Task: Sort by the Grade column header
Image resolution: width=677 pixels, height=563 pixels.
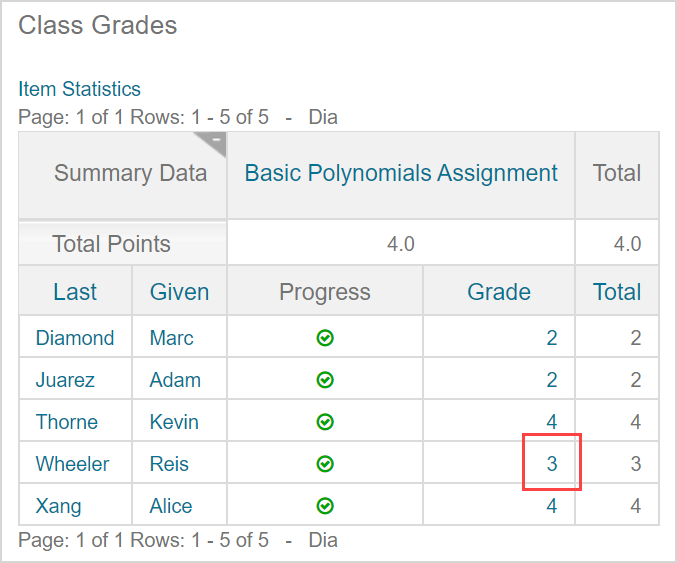Action: pos(499,292)
